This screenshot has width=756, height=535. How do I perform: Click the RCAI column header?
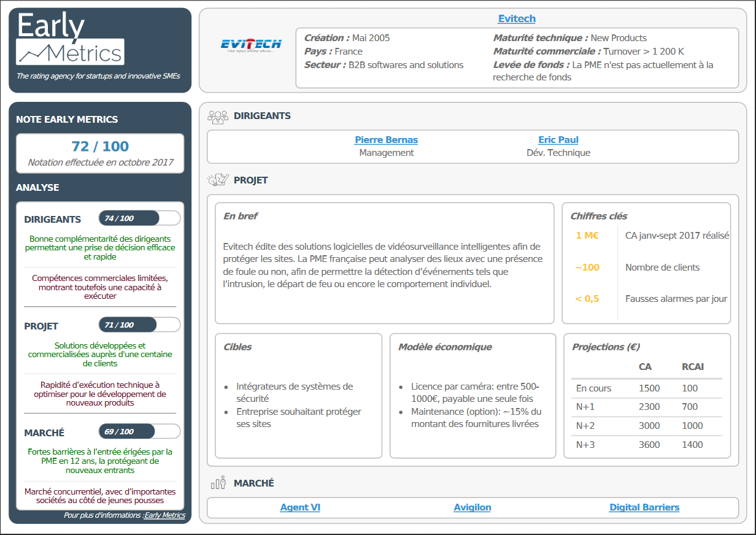click(x=693, y=367)
